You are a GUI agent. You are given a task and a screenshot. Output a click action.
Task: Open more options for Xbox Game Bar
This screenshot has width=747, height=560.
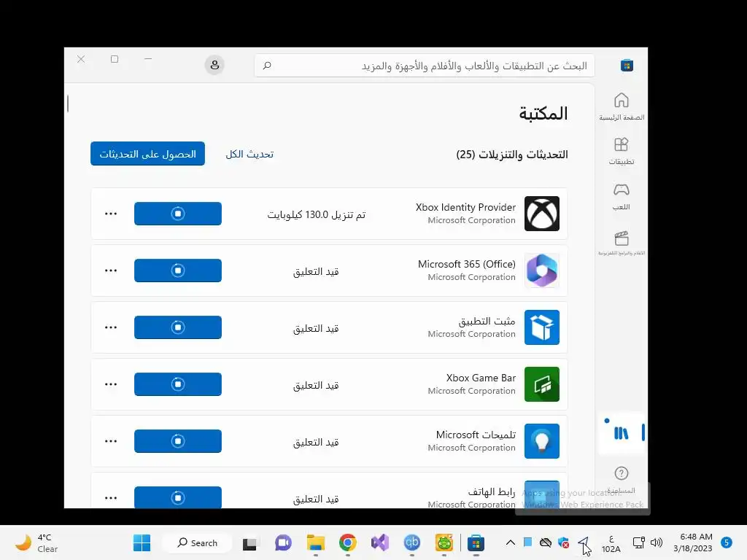click(x=111, y=384)
